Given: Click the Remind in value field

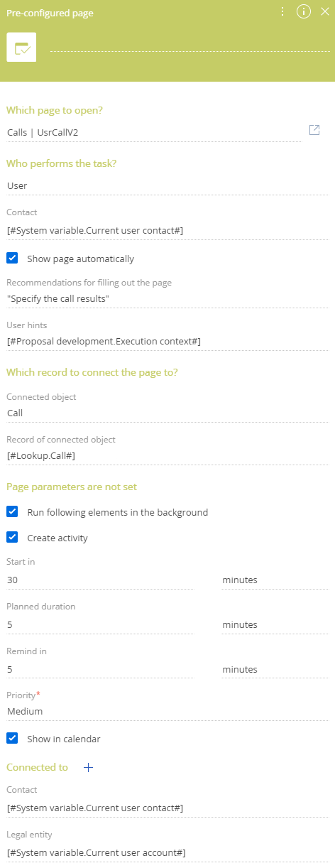Looking at the screenshot, I should click(x=99, y=670).
